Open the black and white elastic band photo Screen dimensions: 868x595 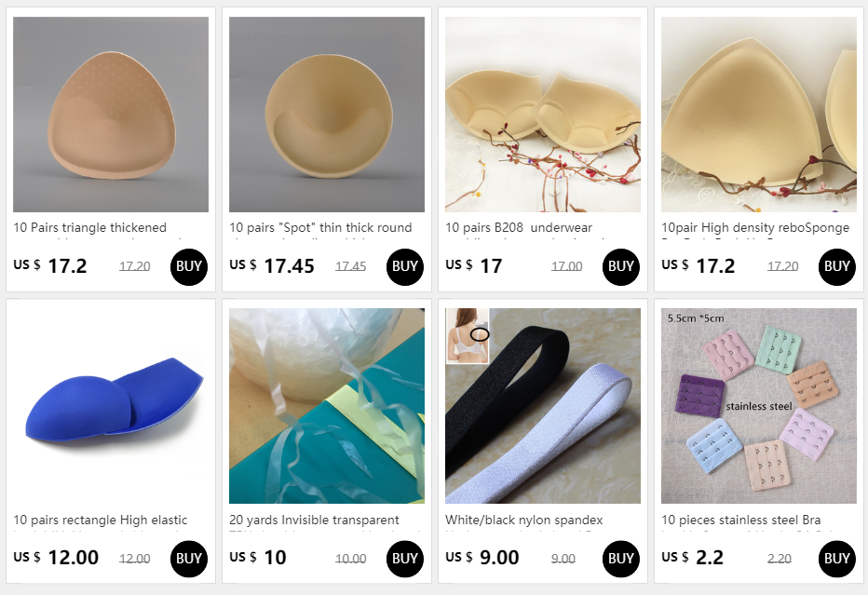542,406
